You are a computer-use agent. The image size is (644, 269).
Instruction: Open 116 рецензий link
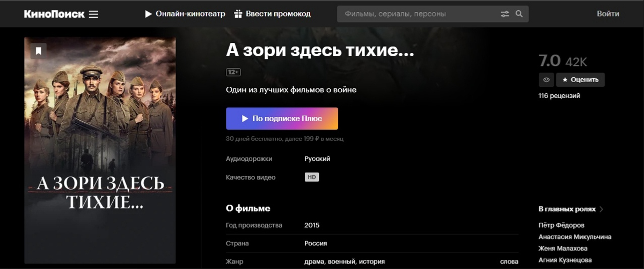click(559, 96)
